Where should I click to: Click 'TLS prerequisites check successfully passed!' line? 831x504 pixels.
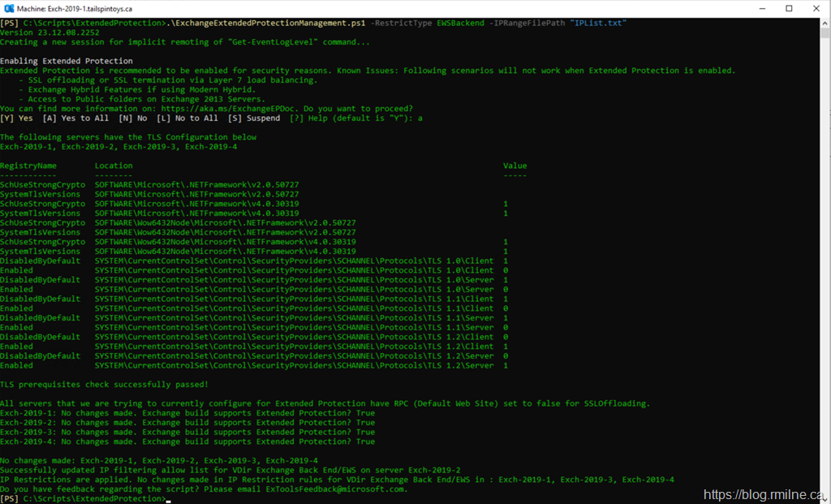point(104,385)
